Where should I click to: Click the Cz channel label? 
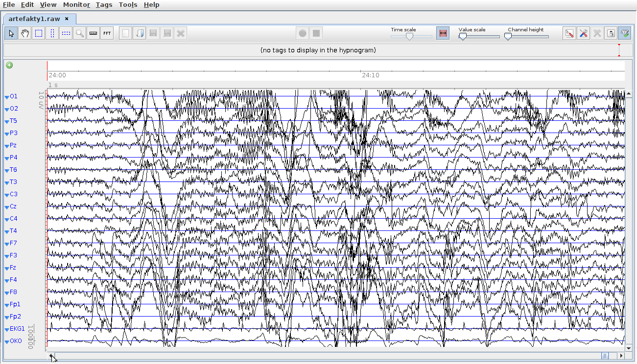(13, 206)
